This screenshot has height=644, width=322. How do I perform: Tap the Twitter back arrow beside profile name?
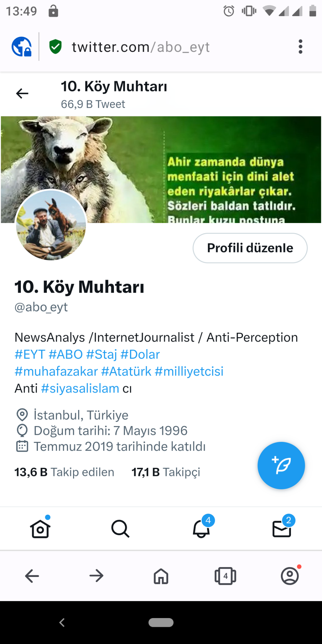click(x=22, y=94)
